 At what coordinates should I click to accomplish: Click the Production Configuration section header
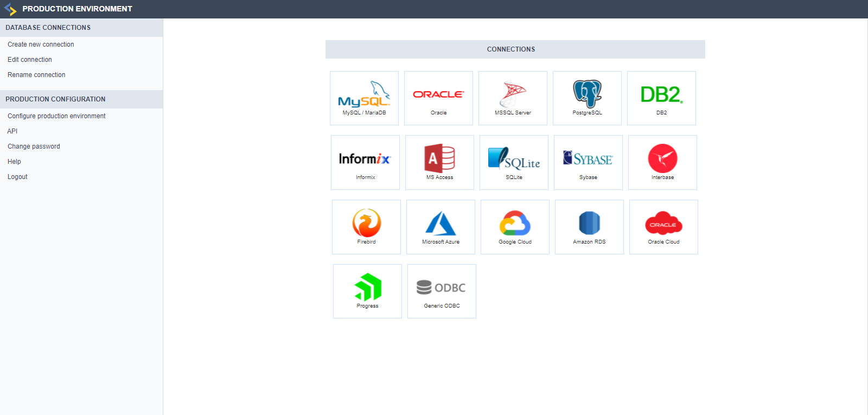pyautogui.click(x=81, y=99)
